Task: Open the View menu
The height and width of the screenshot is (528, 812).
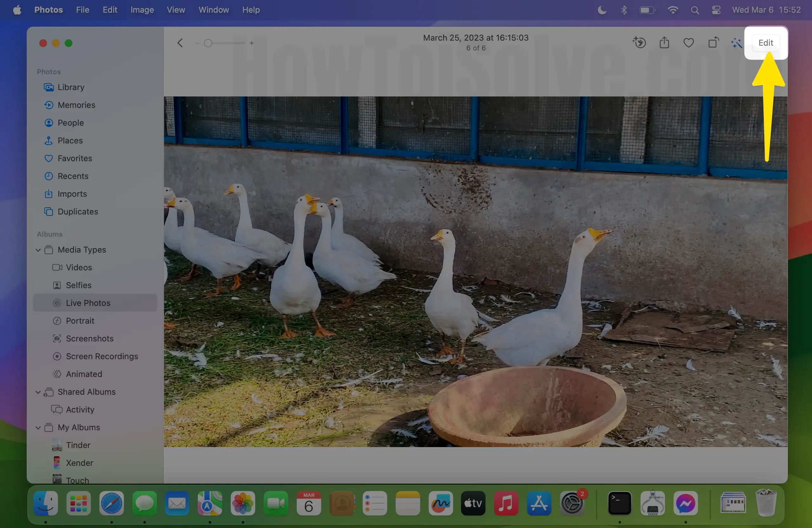Action: (x=176, y=10)
